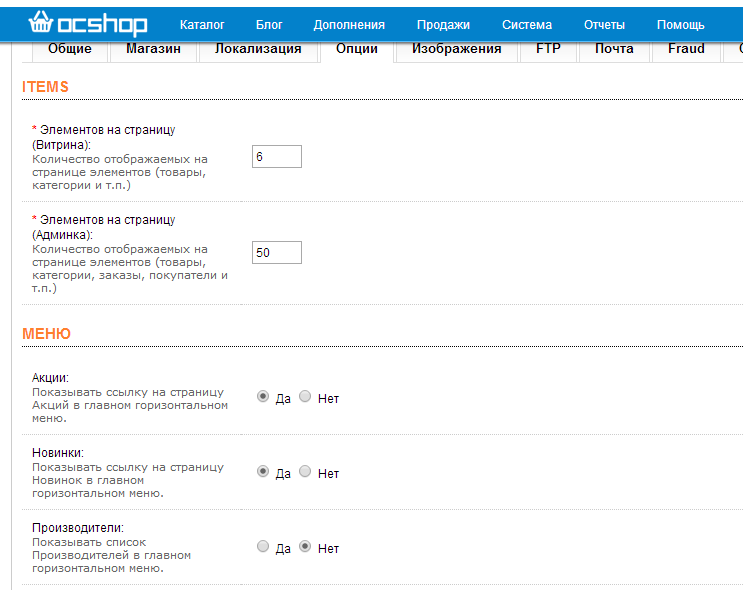Viewport: 743px width, 590px height.
Task: Go to the FTP tab
Action: point(548,49)
